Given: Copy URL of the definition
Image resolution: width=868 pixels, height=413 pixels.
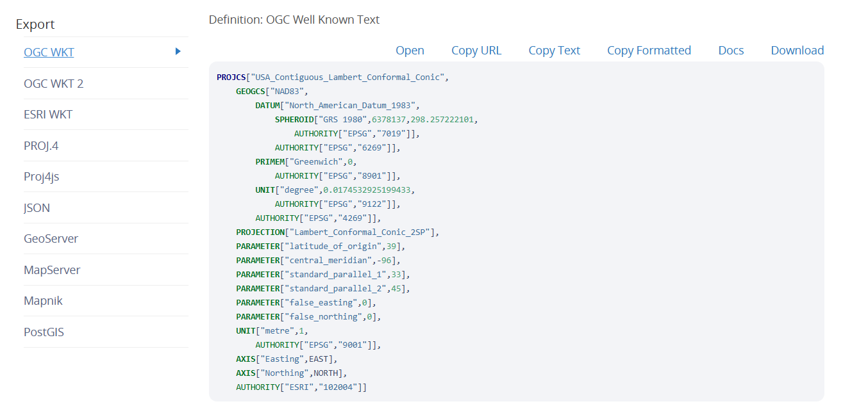Looking at the screenshot, I should point(476,51).
